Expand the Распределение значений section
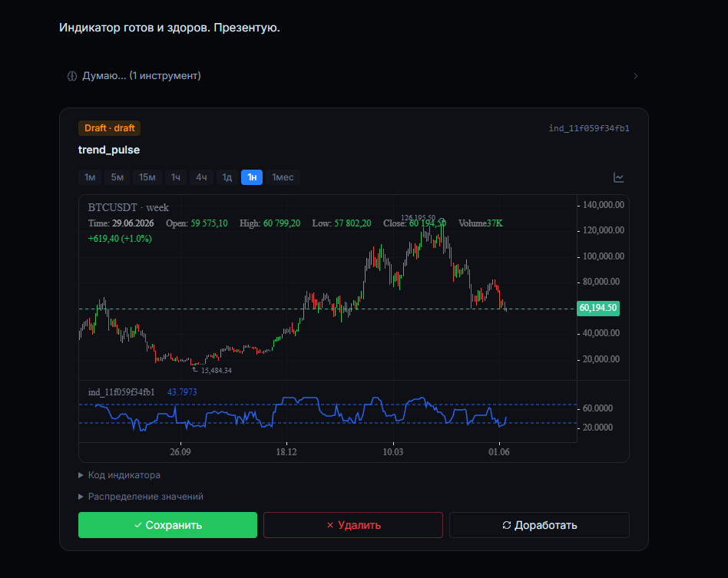Image resolution: width=728 pixels, height=578 pixels. coord(141,497)
